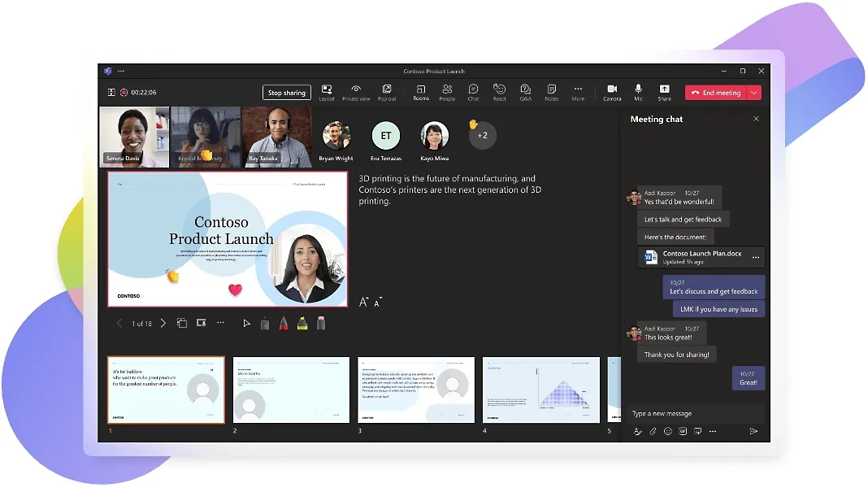Click the grid view icon beside timer

tap(111, 93)
